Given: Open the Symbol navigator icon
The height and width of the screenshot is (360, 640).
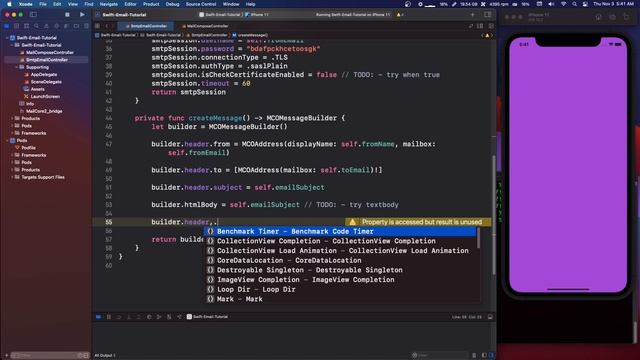Looking at the screenshot, I should 27,26.
